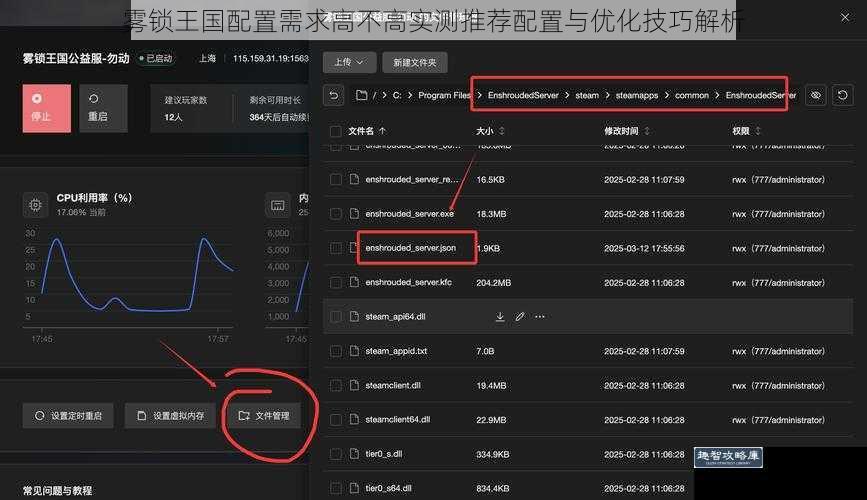The image size is (867, 500).
Task: Open enshrouded_server.exe file name
Action: [409, 213]
